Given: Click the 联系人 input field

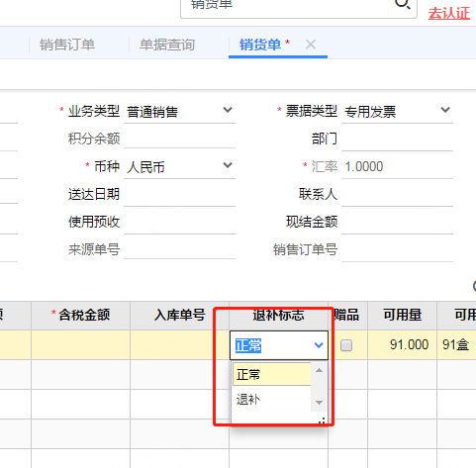Looking at the screenshot, I should point(397,194).
